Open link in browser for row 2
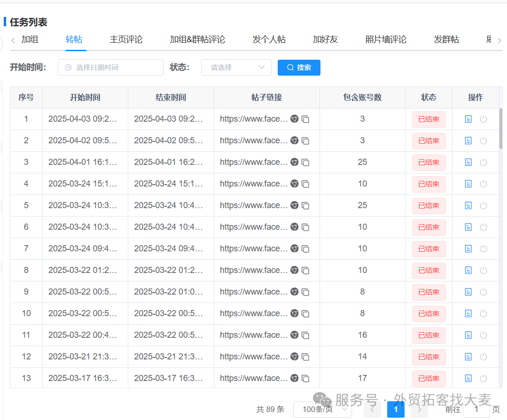 [x=294, y=140]
